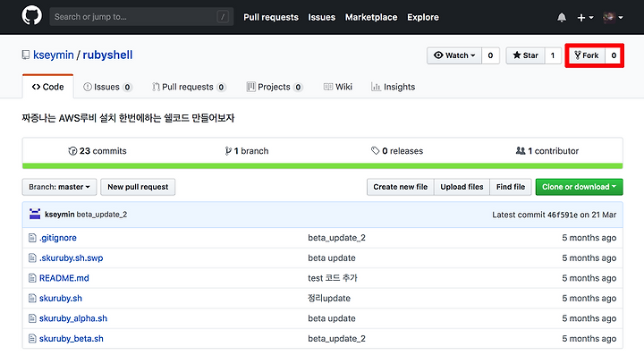The height and width of the screenshot is (355, 644).
Task: Select the Code tab
Action: (48, 87)
